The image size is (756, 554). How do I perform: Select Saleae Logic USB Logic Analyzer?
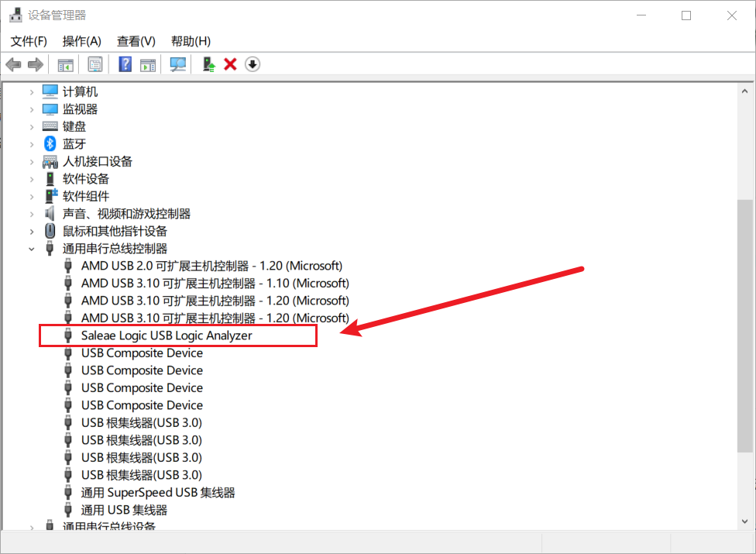point(167,335)
